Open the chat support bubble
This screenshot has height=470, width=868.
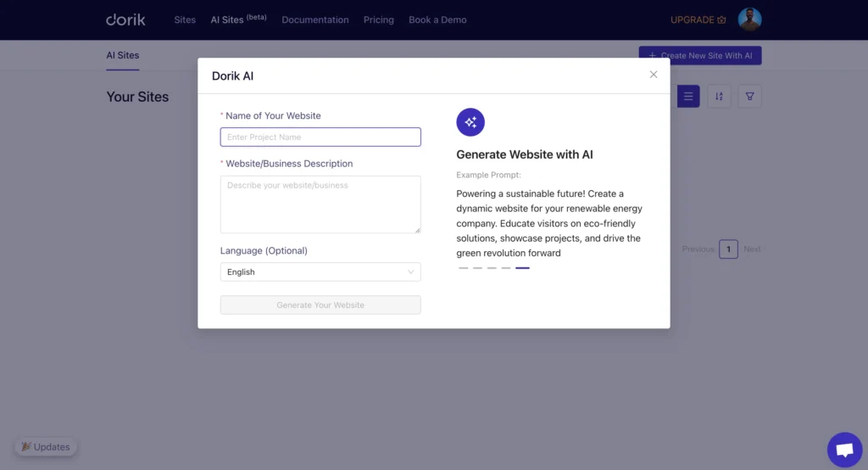[845, 450]
